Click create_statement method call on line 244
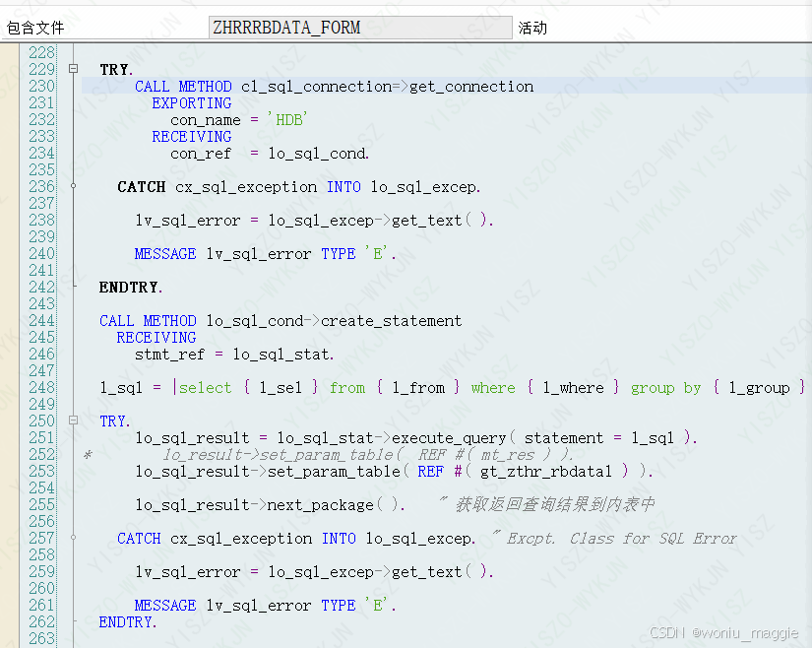This screenshot has width=812, height=648. [391, 321]
